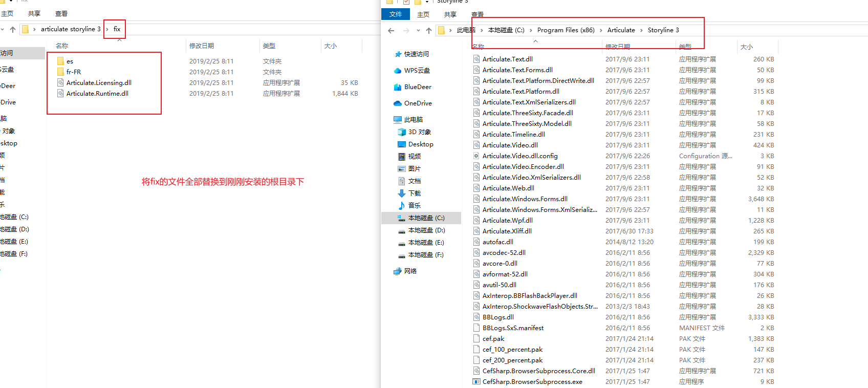Select 本地磁盘 (D:) in right navigation pane
This screenshot has width=868, height=388.
pos(426,230)
